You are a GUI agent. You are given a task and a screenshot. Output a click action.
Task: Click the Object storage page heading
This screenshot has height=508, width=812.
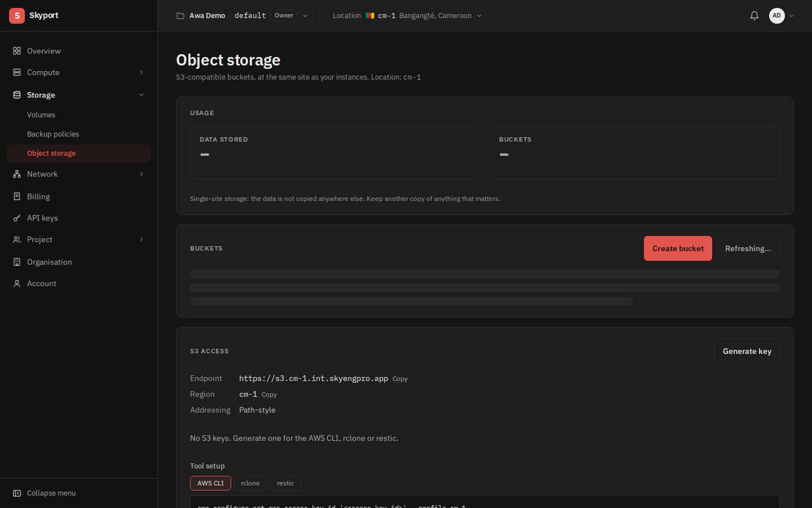[x=228, y=60]
